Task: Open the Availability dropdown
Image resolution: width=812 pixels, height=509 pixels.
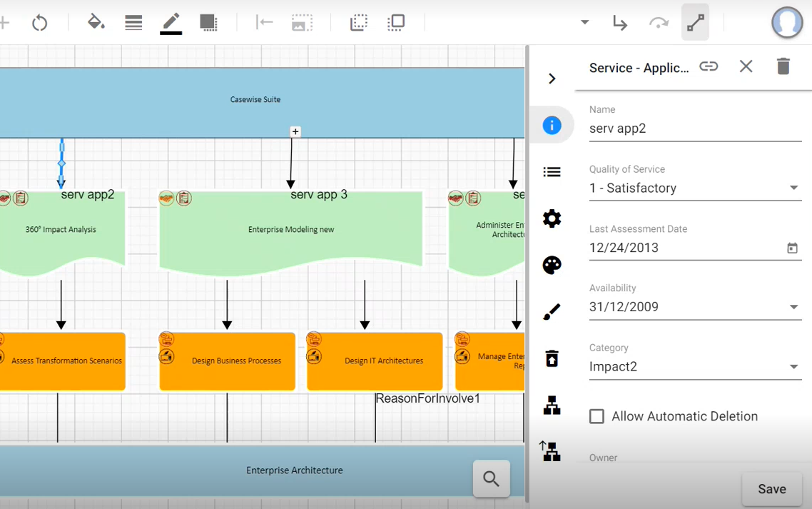Action: [x=793, y=307]
